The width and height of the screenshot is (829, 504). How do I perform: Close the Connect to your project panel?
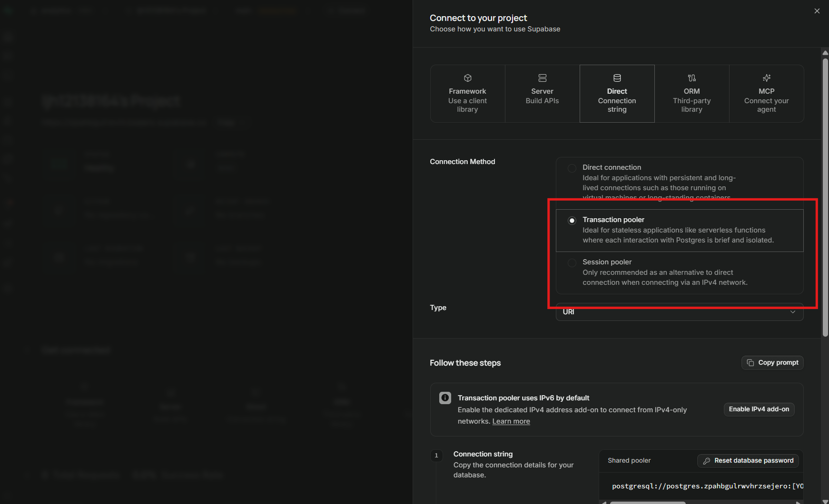817,11
